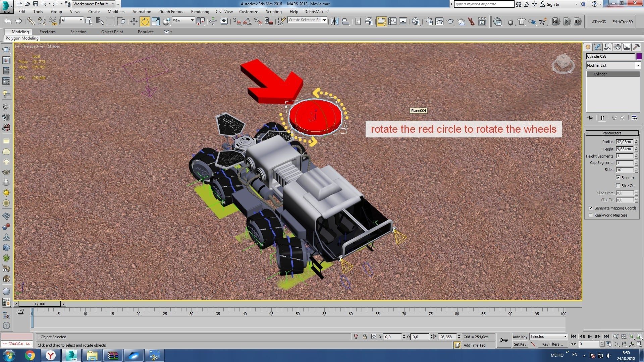Click the Play Animation button
644x362 pixels.
(590, 337)
